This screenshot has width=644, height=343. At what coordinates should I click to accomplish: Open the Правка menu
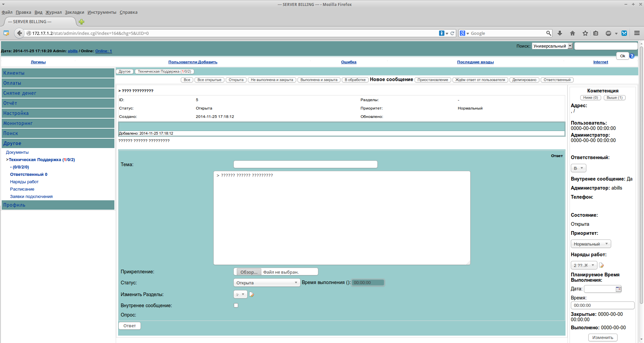(23, 12)
